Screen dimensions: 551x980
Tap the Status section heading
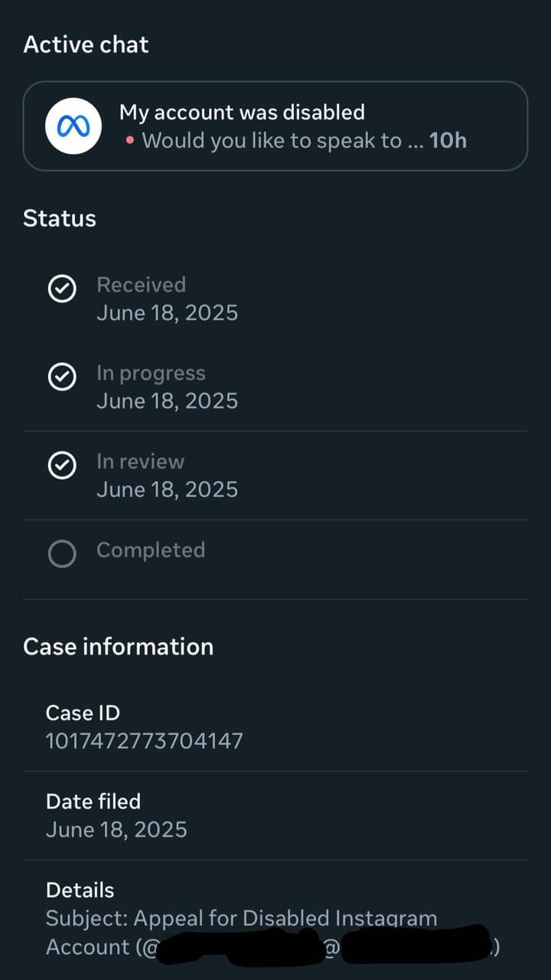pyautogui.click(x=60, y=218)
